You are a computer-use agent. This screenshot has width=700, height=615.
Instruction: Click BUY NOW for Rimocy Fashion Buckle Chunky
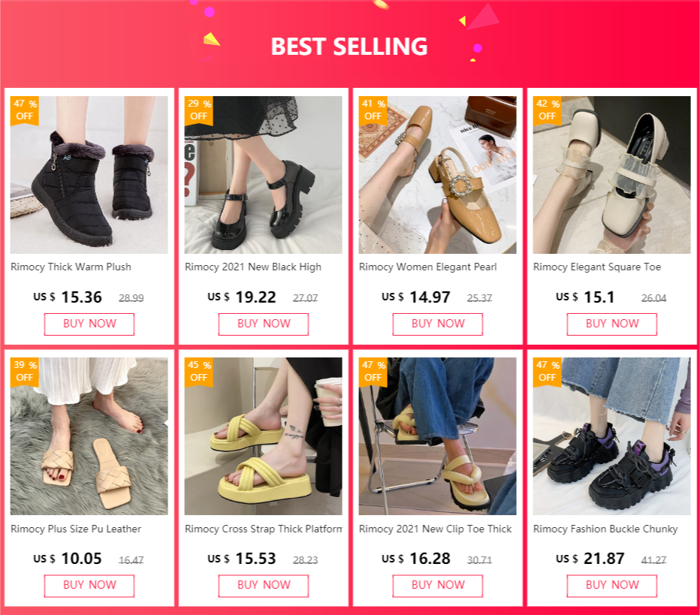(x=612, y=586)
